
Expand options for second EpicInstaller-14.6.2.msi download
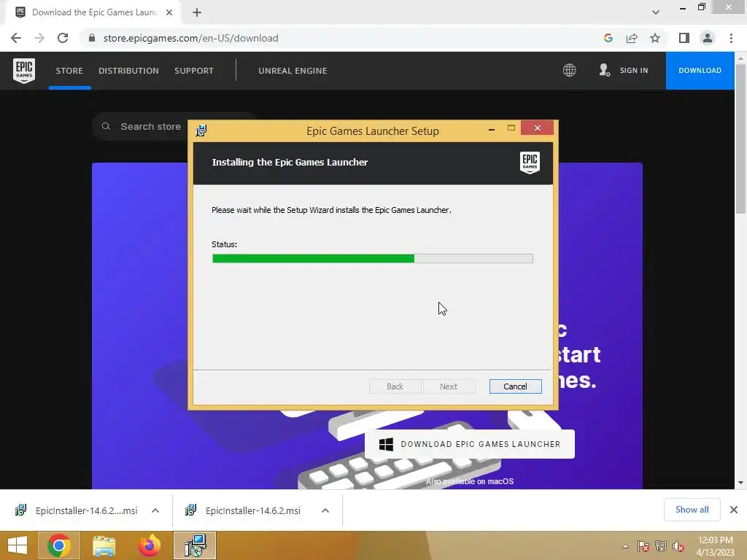click(x=325, y=510)
